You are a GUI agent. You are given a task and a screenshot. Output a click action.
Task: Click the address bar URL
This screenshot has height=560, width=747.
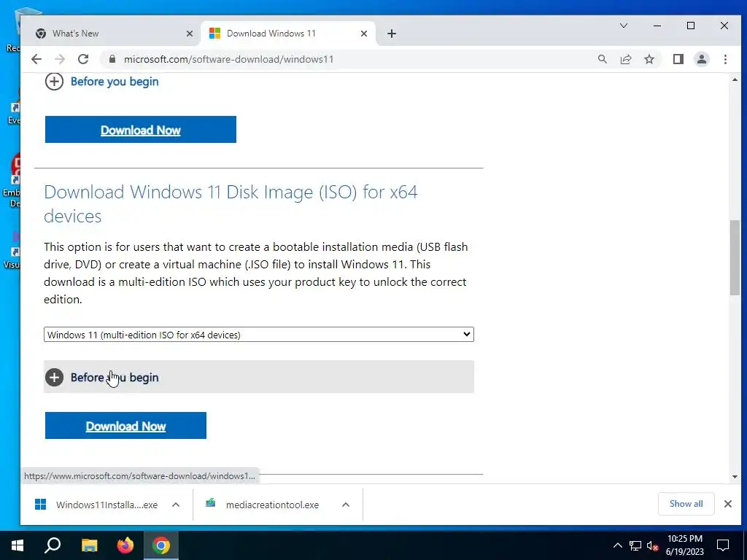pyautogui.click(x=228, y=59)
